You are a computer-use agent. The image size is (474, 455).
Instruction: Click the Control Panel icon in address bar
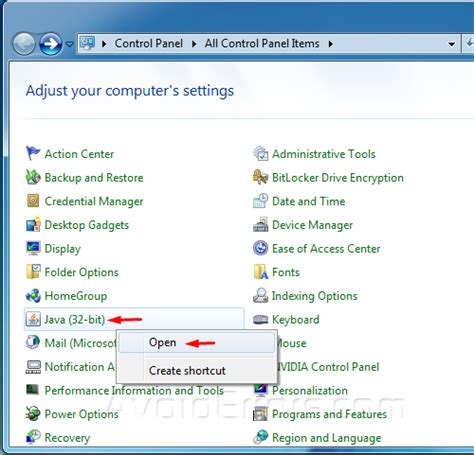coord(87,43)
